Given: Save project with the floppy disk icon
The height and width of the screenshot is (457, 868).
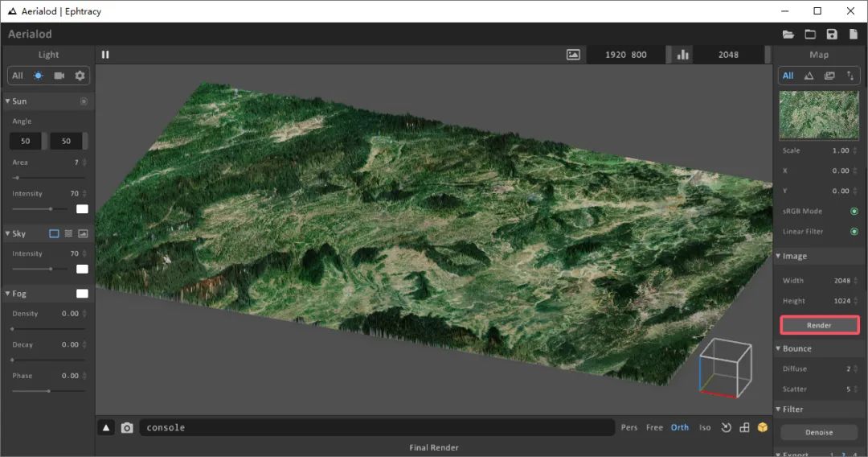Looking at the screenshot, I should pos(832,35).
